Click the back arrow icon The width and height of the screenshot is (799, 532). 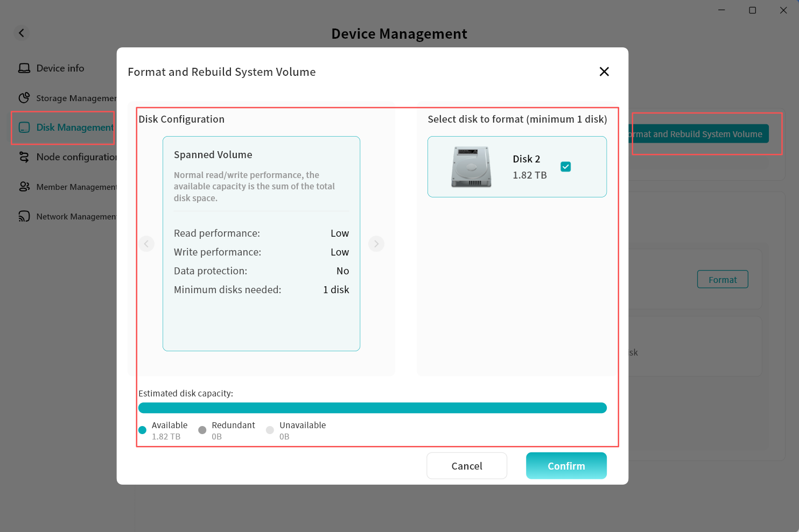coord(22,33)
